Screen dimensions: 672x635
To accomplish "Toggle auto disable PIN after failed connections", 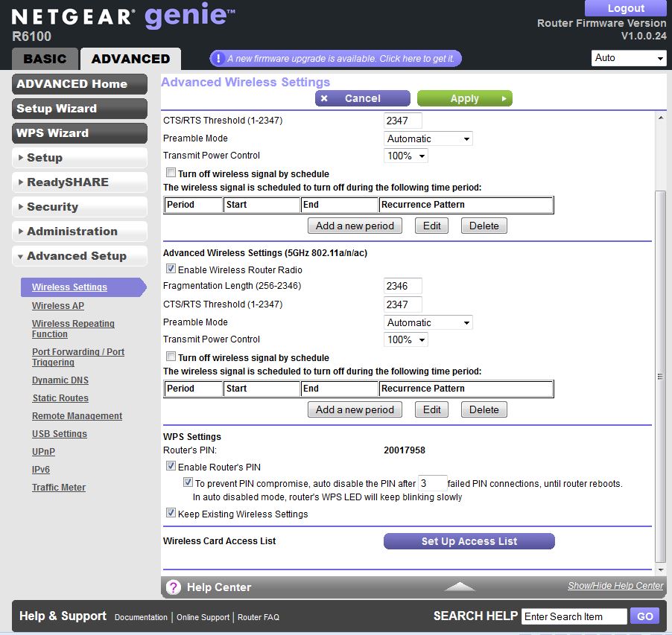I will tap(188, 482).
